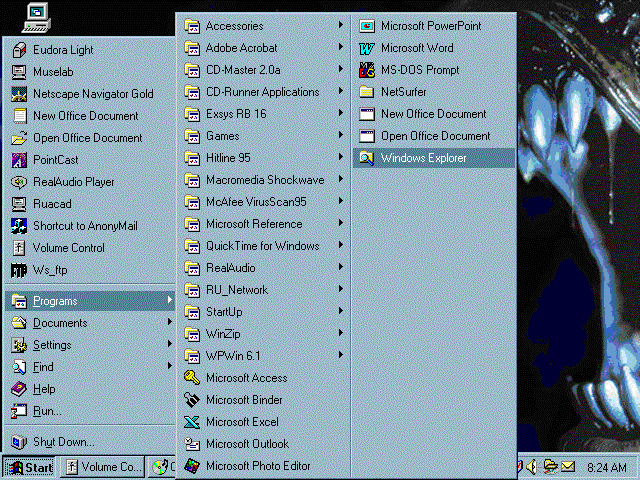Click the Help book icon
Image resolution: width=640 pixels, height=480 pixels.
(19, 389)
